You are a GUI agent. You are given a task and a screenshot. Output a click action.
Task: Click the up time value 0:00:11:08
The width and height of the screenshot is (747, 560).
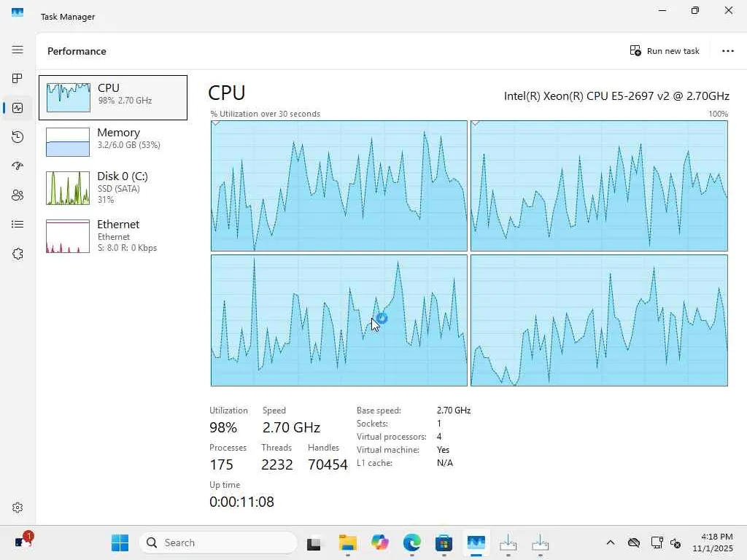(241, 502)
